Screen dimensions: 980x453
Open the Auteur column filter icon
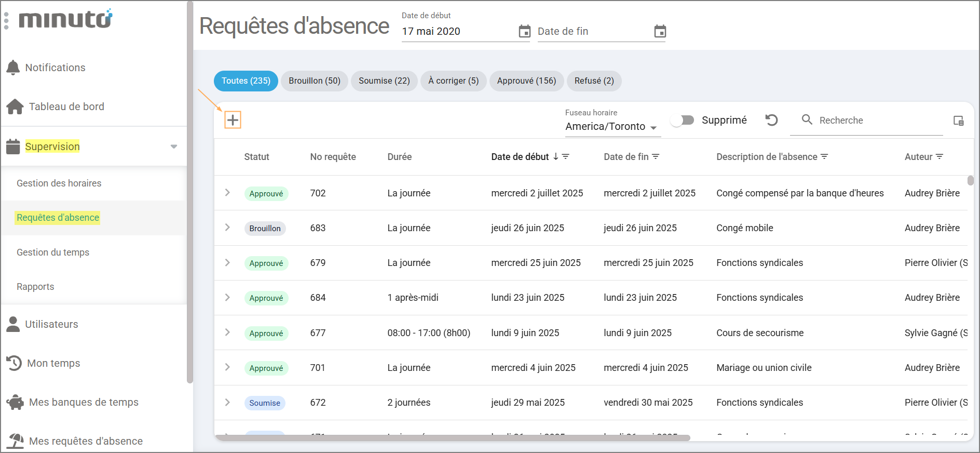tap(940, 156)
